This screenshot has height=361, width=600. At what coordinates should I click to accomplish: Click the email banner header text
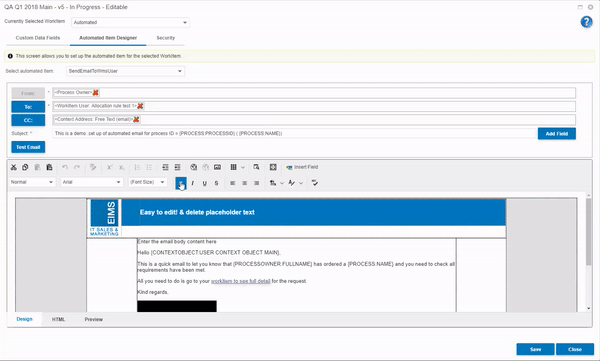tap(197, 212)
